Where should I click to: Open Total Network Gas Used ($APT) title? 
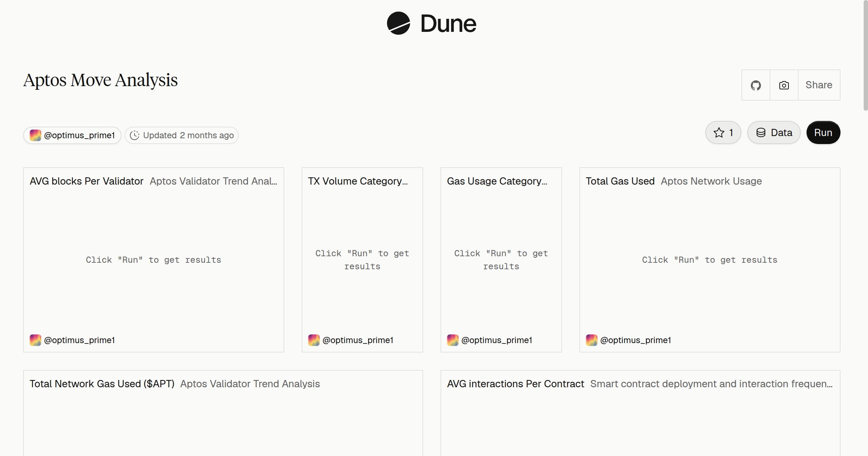[102, 384]
